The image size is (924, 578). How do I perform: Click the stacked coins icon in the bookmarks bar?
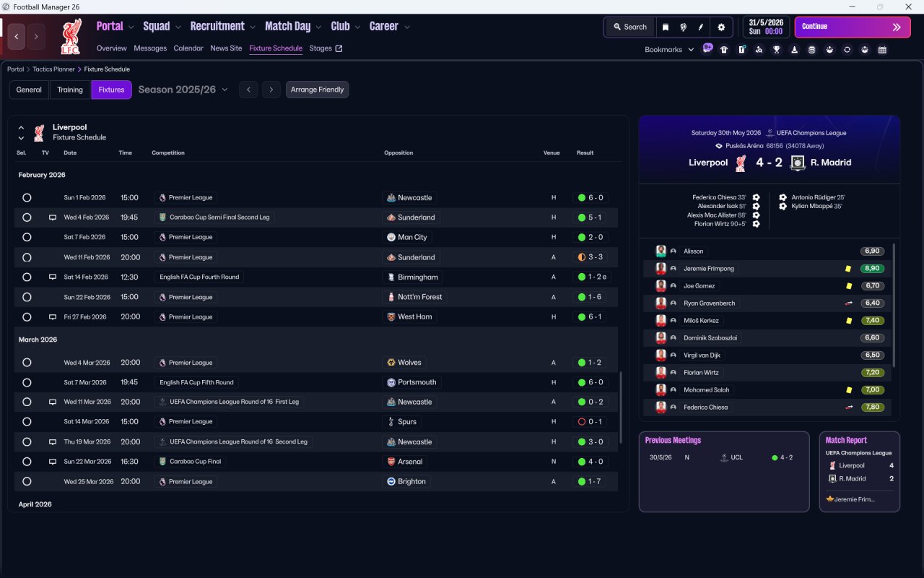(x=811, y=50)
